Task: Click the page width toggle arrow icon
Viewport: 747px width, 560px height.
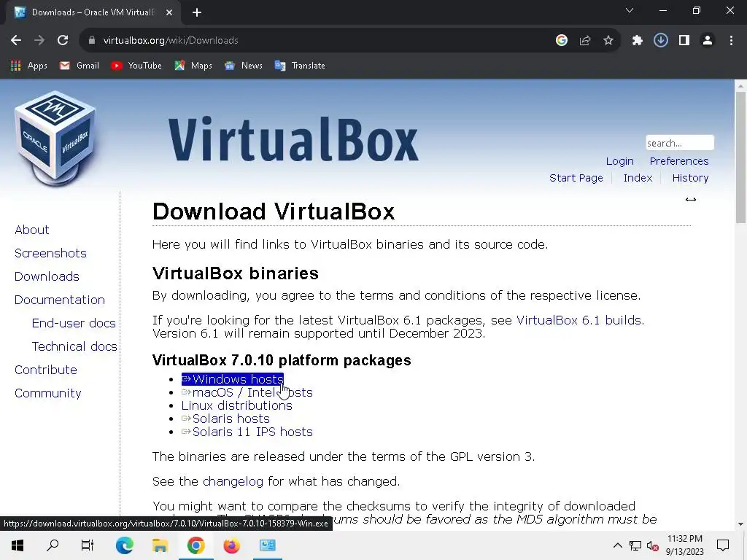Action: tap(691, 200)
